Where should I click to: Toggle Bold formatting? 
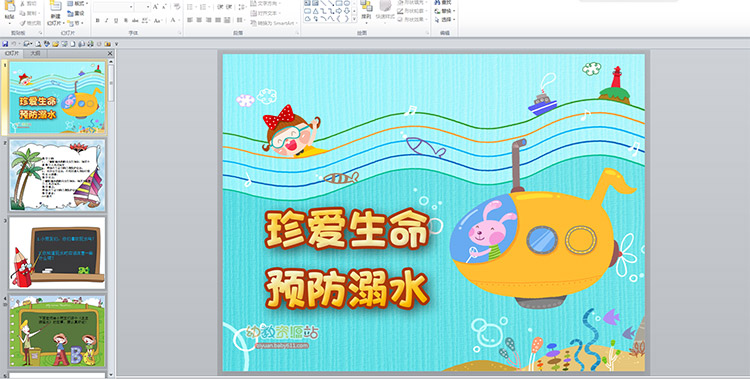click(98, 21)
